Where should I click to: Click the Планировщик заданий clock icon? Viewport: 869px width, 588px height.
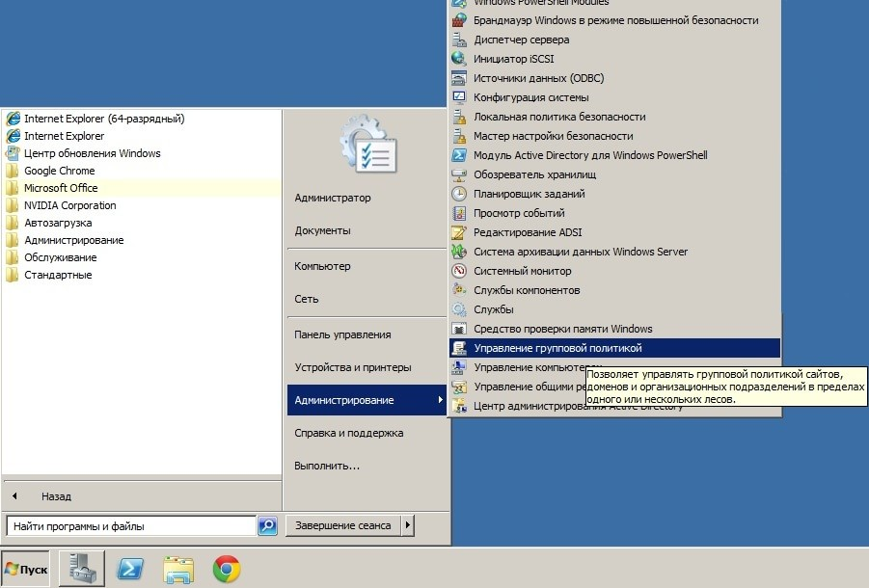pyautogui.click(x=459, y=194)
